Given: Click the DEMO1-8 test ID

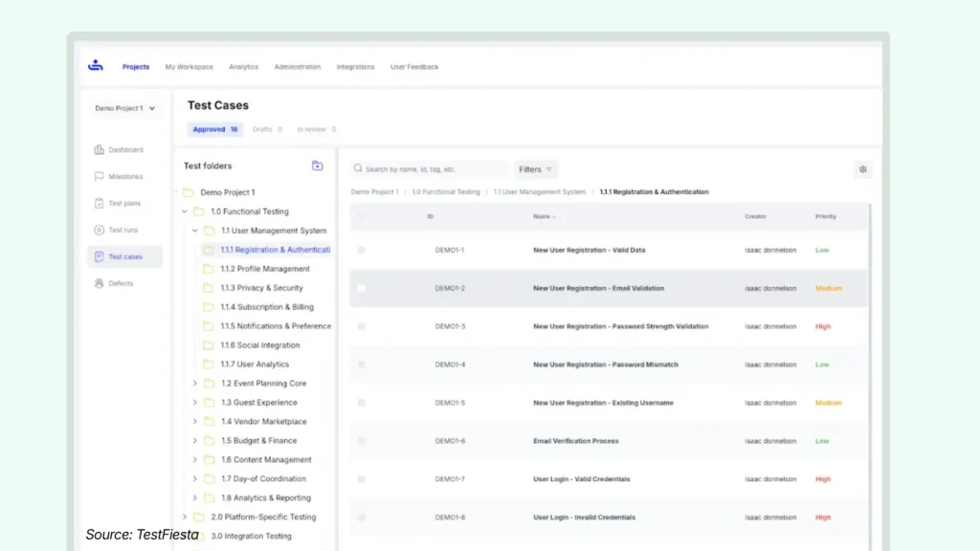Looking at the screenshot, I should 450,518.
